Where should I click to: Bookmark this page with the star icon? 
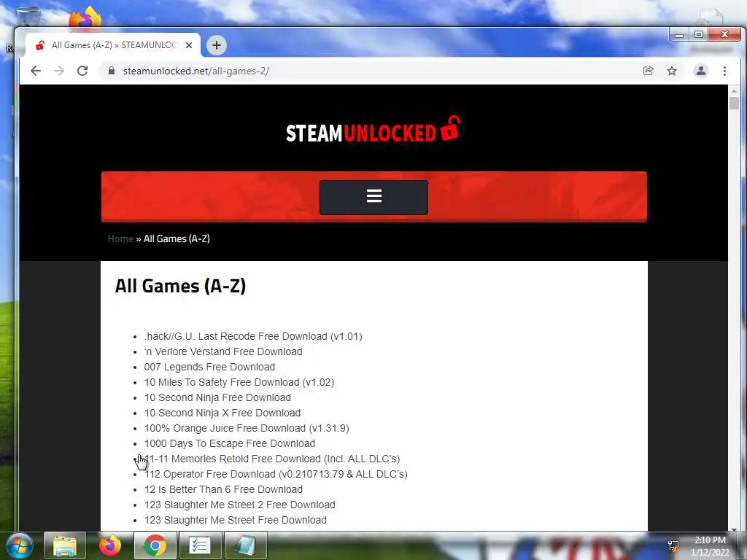pyautogui.click(x=672, y=71)
